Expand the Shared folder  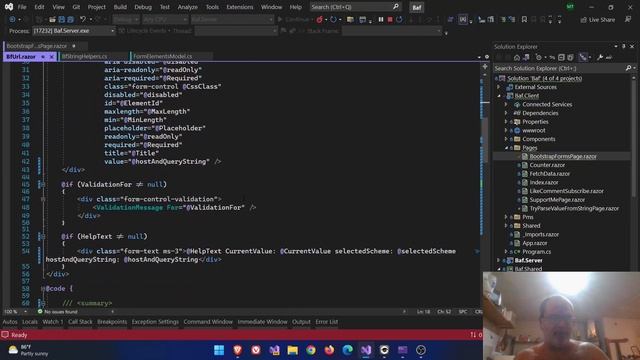(507, 226)
